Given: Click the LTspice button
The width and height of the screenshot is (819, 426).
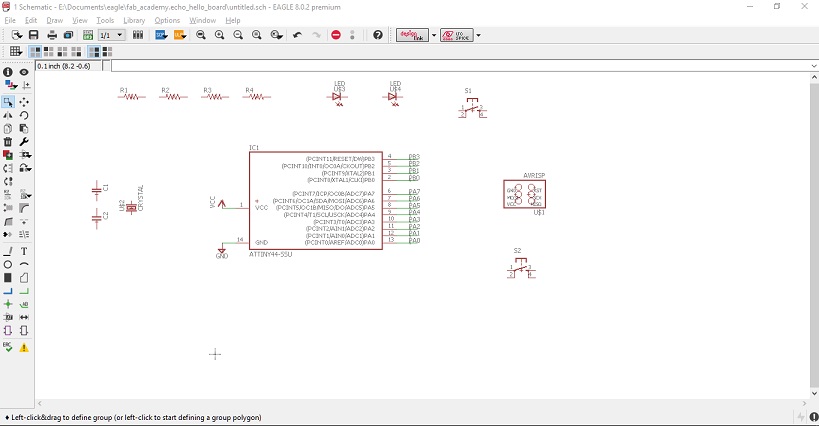Looking at the screenshot, I should [x=457, y=35].
